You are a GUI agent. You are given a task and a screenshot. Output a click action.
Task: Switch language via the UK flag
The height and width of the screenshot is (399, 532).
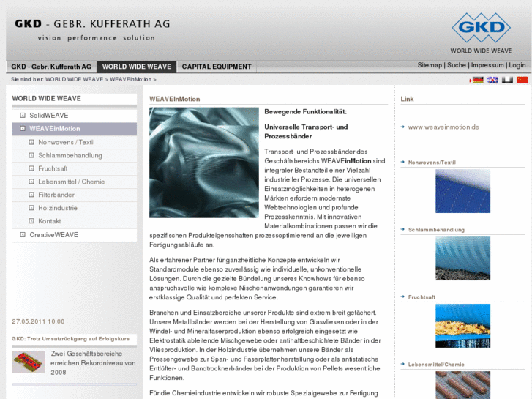tap(492, 80)
